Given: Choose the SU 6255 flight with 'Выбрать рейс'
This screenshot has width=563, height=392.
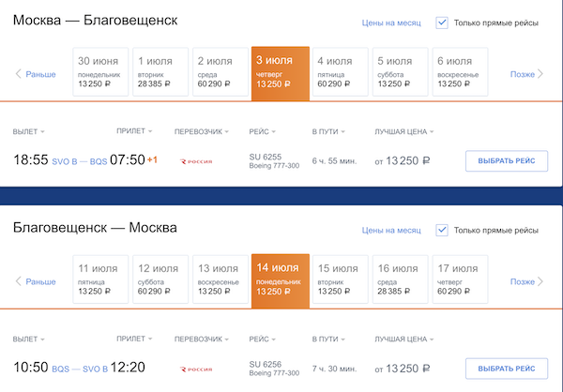Looking at the screenshot, I should 507,161.
